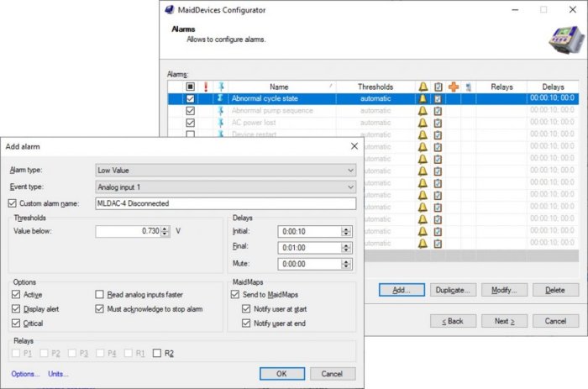Click the Custom alarm name text field

[226, 203]
